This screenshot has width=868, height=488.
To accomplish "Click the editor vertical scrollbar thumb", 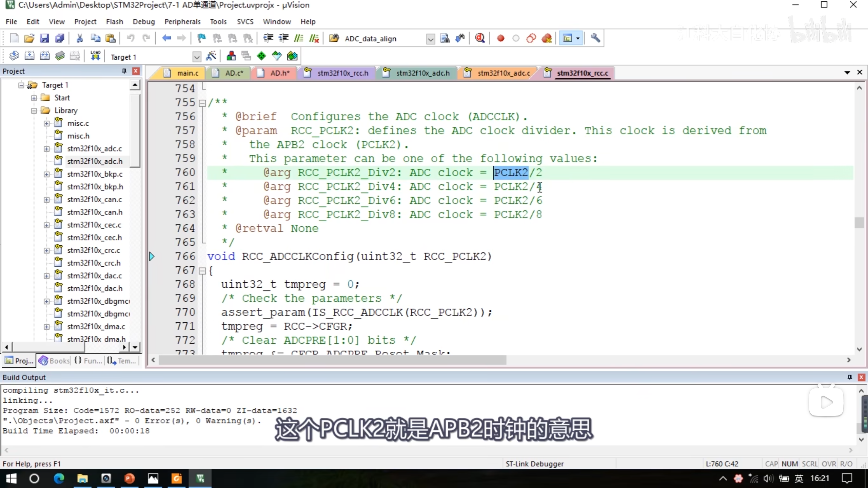I will click(859, 223).
